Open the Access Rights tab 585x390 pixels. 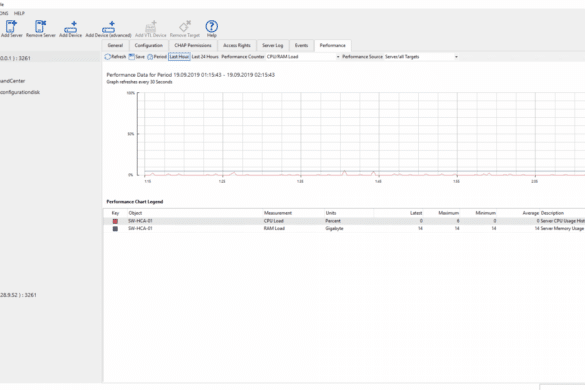[x=237, y=46]
